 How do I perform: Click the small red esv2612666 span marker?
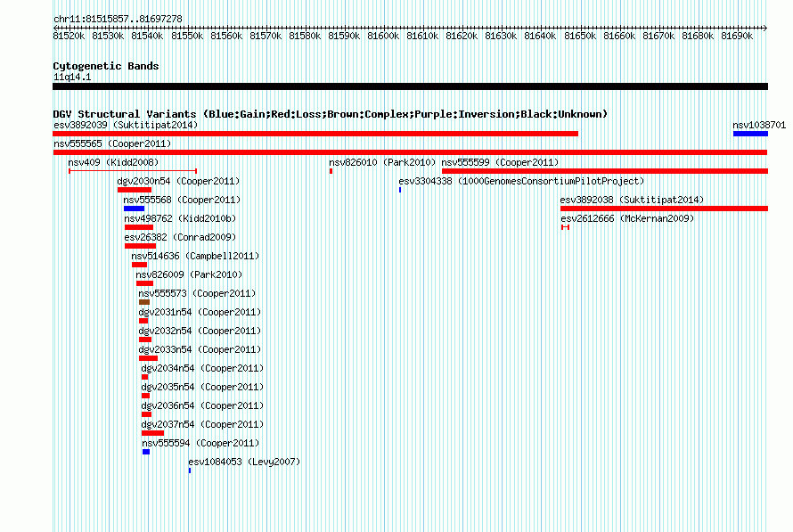tap(566, 227)
